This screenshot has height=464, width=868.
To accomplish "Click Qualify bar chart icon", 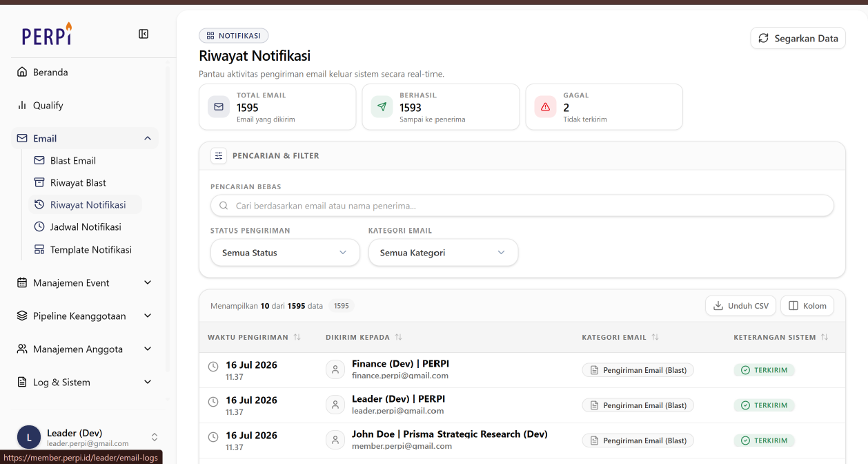I will coord(22,105).
